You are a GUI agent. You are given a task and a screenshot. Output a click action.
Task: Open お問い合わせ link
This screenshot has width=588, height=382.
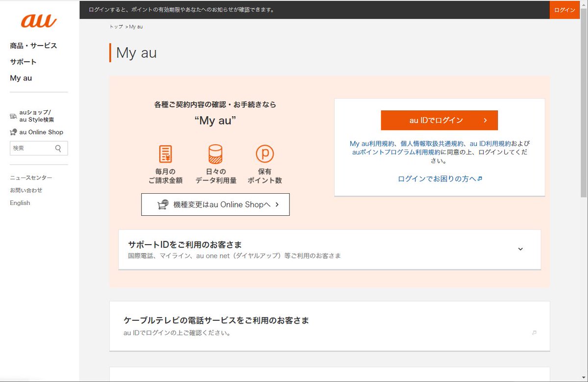(26, 190)
